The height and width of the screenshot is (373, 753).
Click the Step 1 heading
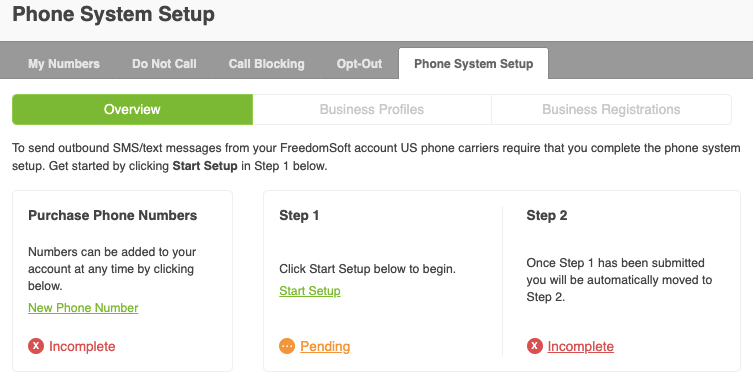point(299,216)
